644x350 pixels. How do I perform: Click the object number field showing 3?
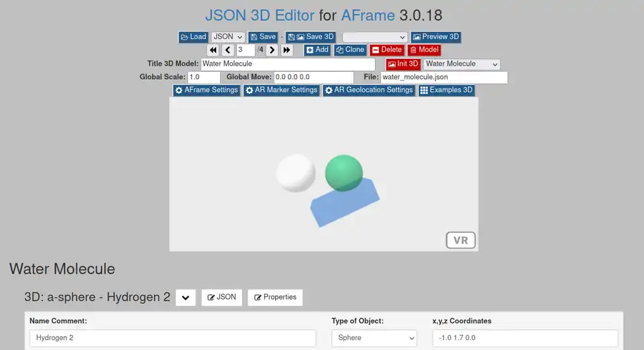tap(246, 50)
